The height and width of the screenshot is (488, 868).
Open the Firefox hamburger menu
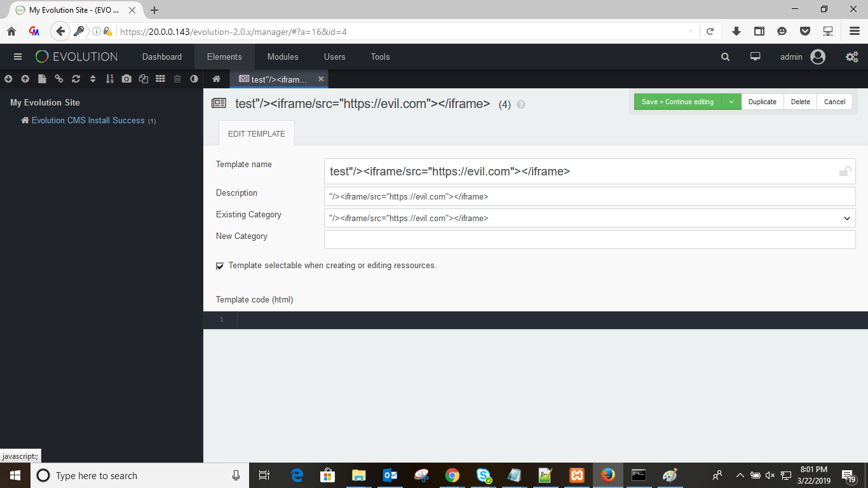click(854, 30)
